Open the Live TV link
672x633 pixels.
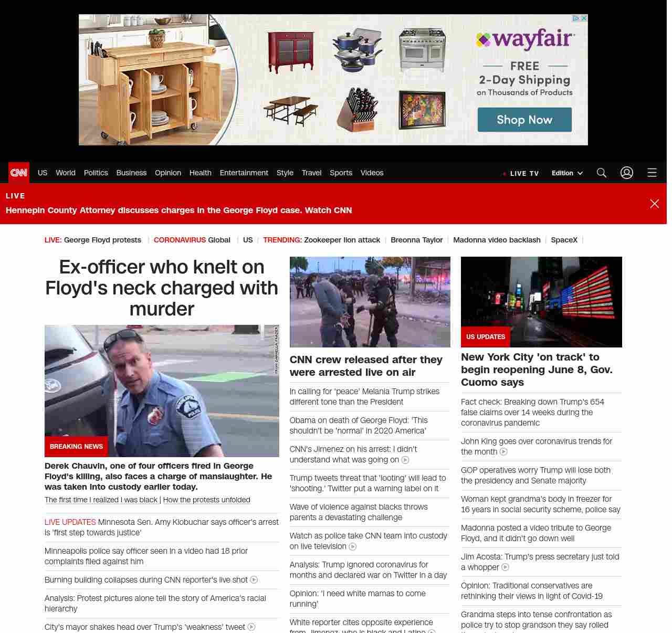pyautogui.click(x=521, y=173)
